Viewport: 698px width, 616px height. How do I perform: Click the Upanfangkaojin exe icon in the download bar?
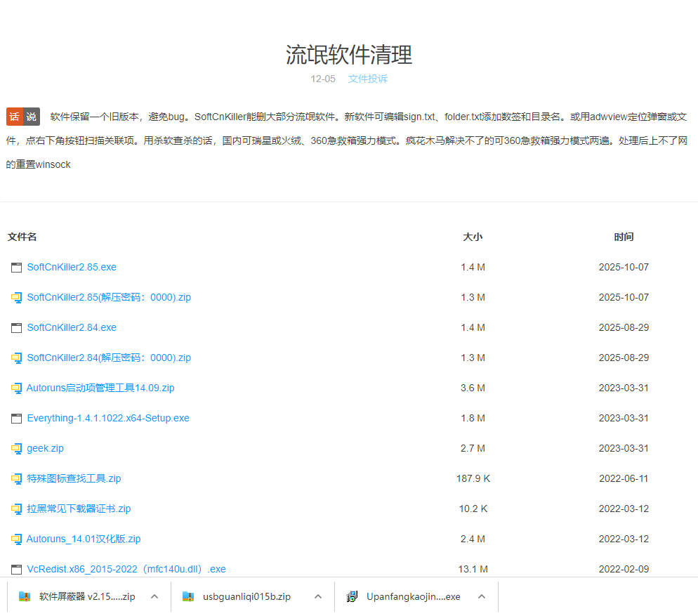pos(351,596)
